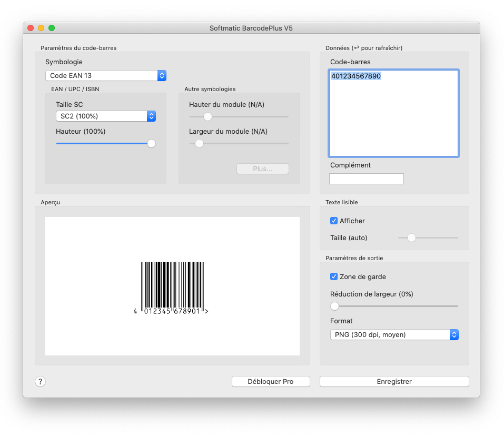504x436 pixels.
Task: Click the Hauter du module slider knob
Action: (x=207, y=116)
